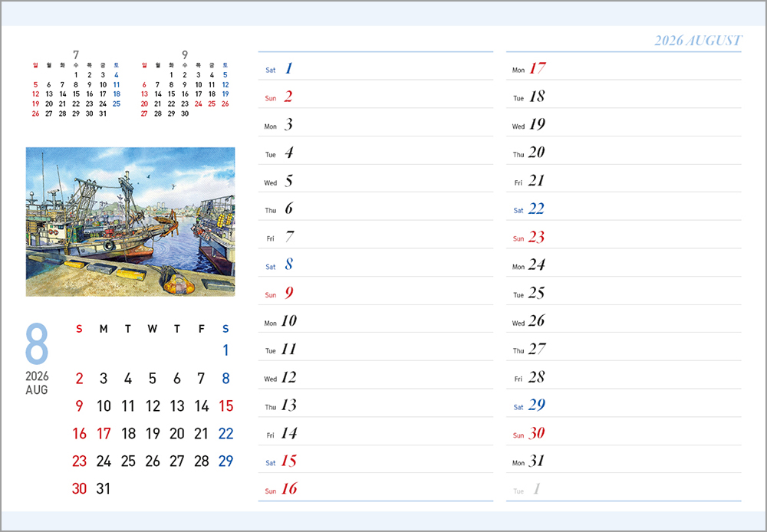The width and height of the screenshot is (767, 532).
Task: Select the "Mon 31" planner row
Action: (624, 459)
